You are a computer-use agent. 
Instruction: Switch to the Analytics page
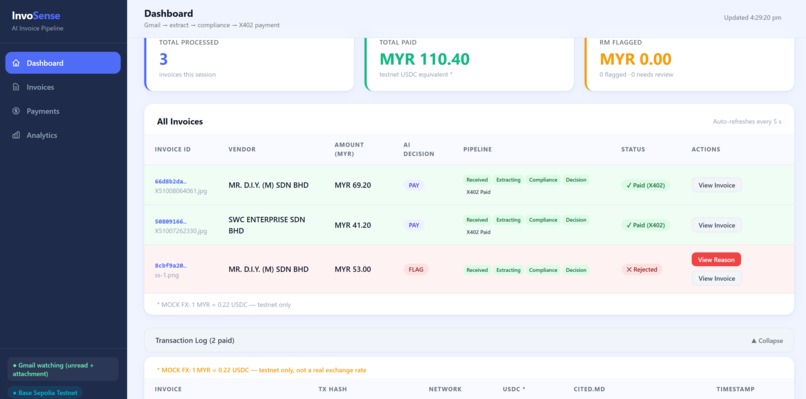(x=63, y=135)
